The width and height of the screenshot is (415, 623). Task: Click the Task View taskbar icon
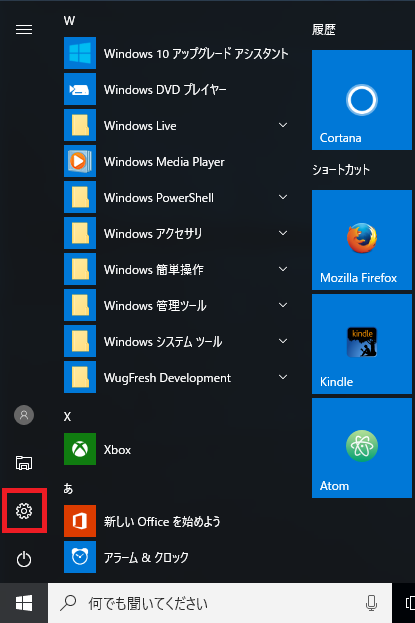point(409,603)
